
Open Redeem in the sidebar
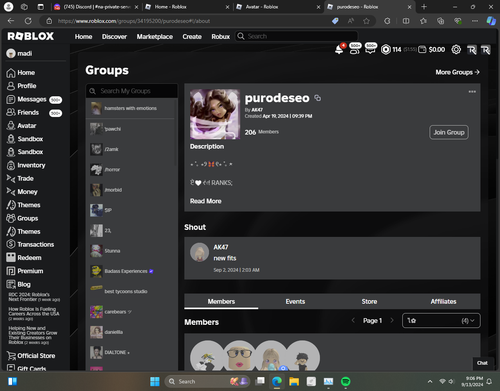(24, 258)
